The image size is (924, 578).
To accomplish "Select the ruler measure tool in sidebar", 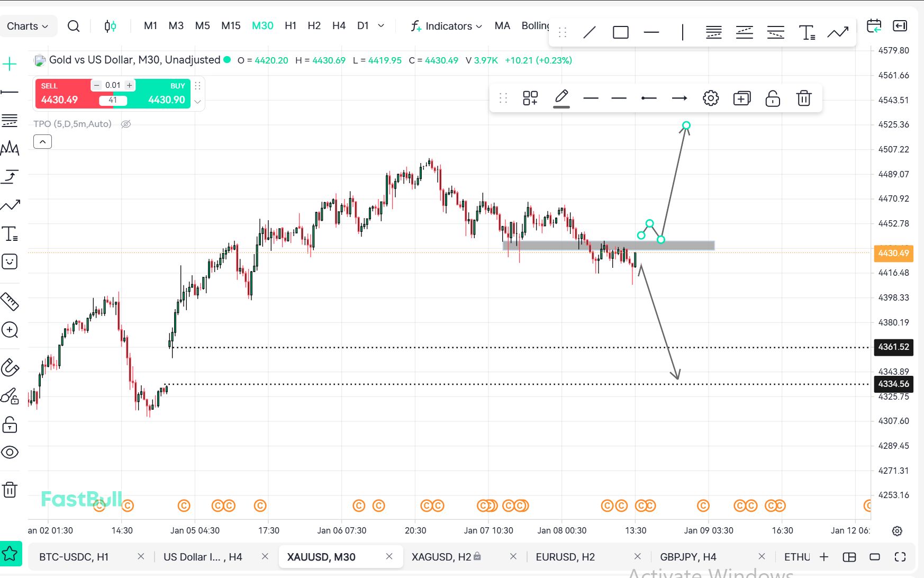I will (x=10, y=302).
